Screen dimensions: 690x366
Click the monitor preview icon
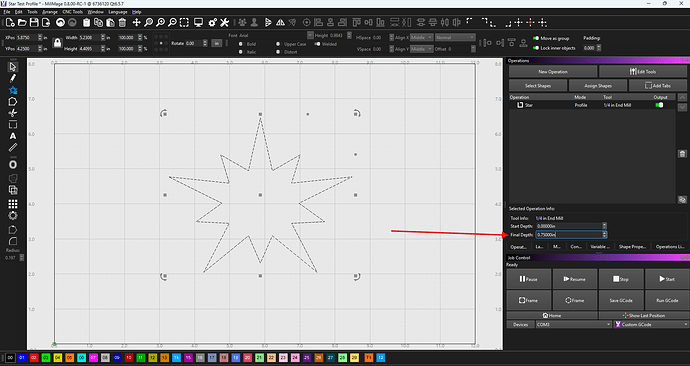[x=198, y=22]
